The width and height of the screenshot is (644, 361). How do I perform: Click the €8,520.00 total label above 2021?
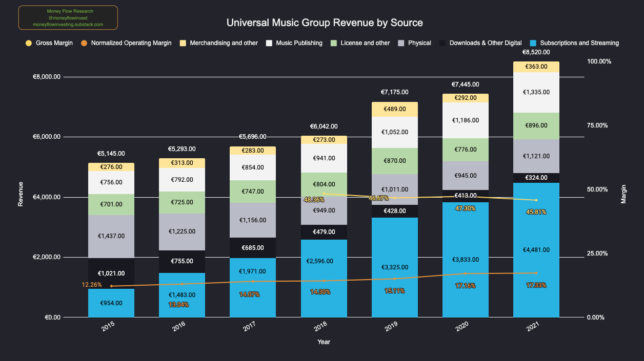click(x=536, y=52)
